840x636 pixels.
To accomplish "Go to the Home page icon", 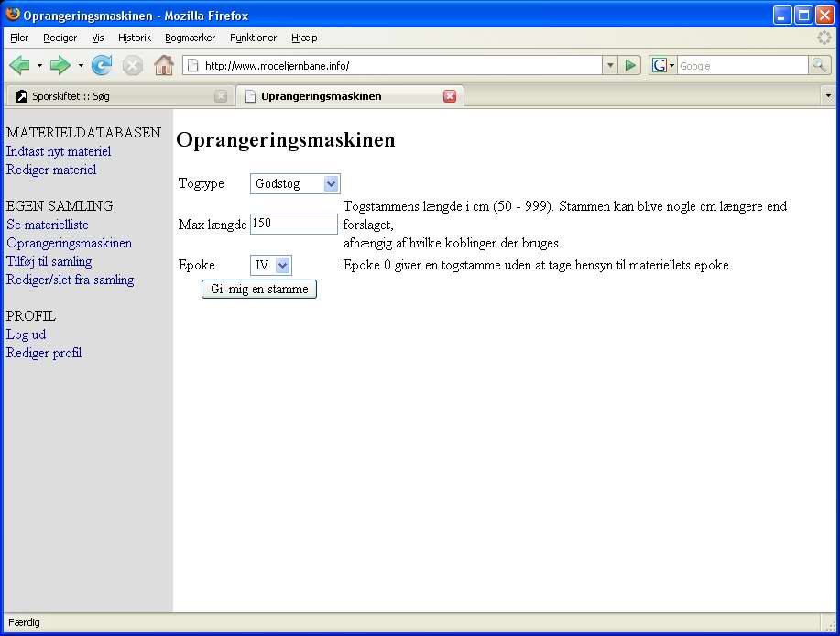I will coord(163,65).
